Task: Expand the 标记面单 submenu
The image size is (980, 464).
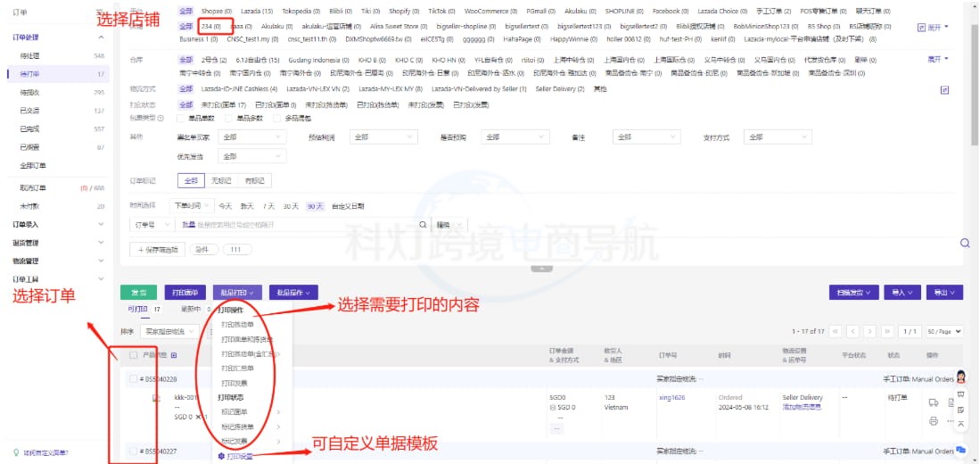Action: click(x=251, y=411)
